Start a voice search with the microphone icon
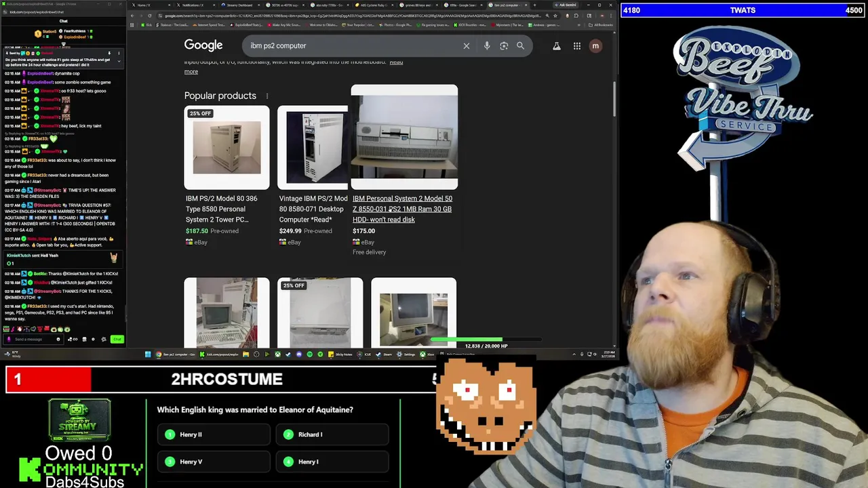This screenshot has height=488, width=868. point(487,45)
